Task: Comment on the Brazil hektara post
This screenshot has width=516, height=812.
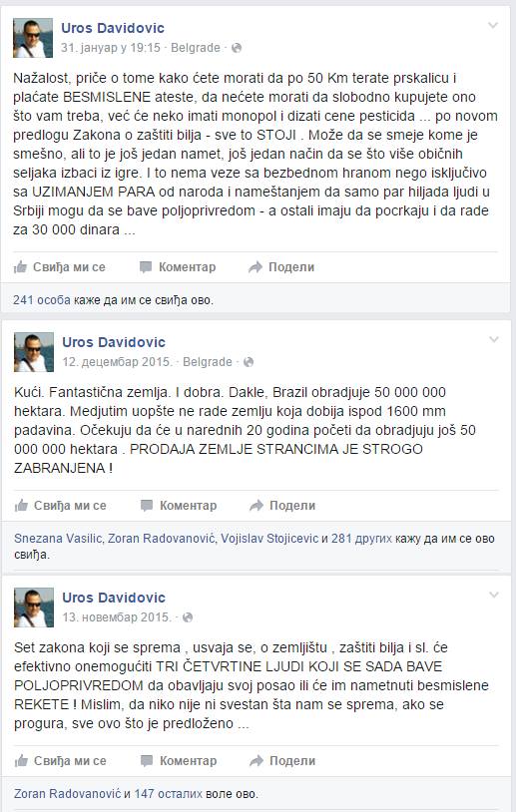Action: [x=179, y=506]
